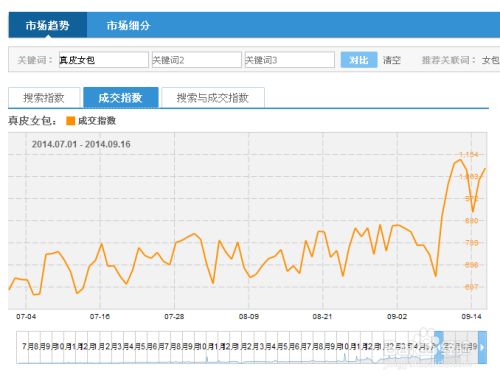Screen dimensions: 500x381
Task: Click into the 关键词3 input field
Action: [290, 60]
